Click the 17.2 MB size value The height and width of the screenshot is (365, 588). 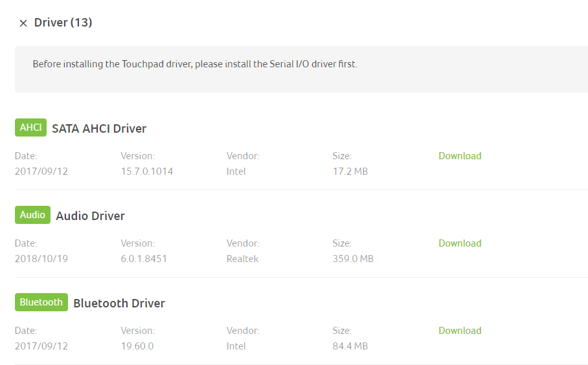coord(350,171)
